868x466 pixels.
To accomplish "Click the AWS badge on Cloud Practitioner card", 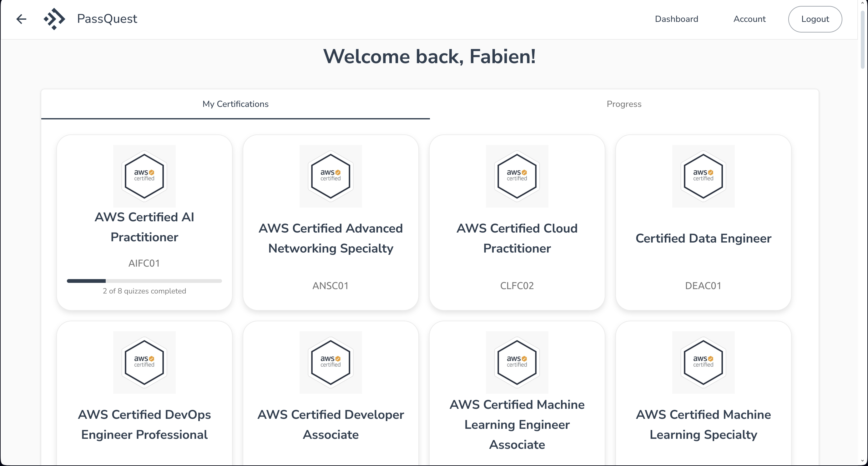I will click(517, 176).
